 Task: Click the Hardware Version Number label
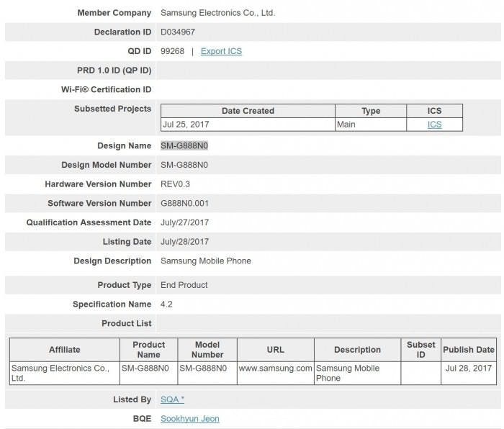[x=98, y=184]
